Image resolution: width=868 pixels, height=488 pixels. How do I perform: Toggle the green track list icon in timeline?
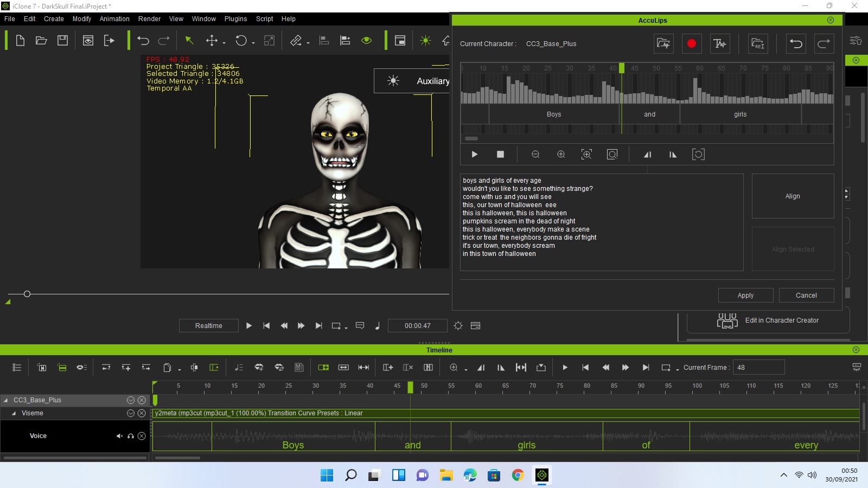pos(62,368)
